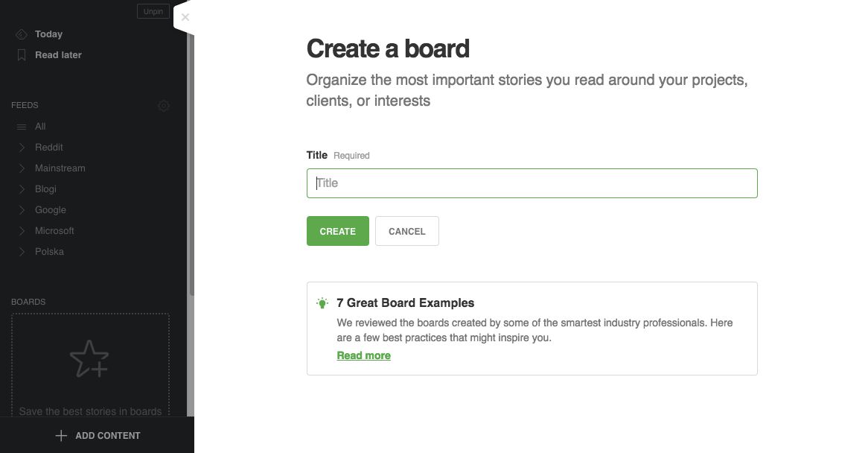The height and width of the screenshot is (453, 868).
Task: Click the Read later bookmark icon
Action: point(22,55)
